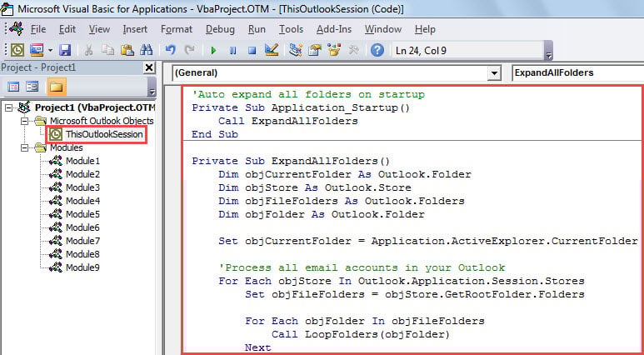This screenshot has width=644, height=355.
Task: Click the Insert UserForm toolbar icon
Action: coord(37,51)
